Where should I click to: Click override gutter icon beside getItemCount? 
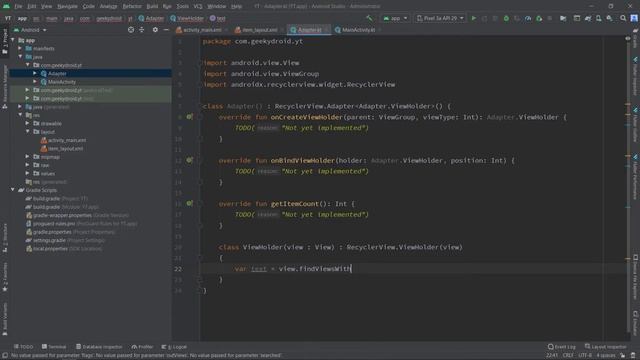click(x=189, y=204)
